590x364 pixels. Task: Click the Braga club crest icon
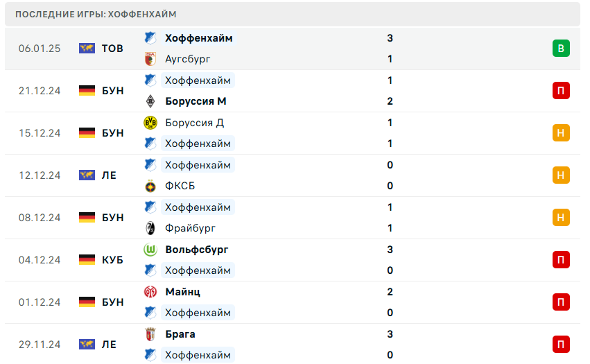pos(150,334)
